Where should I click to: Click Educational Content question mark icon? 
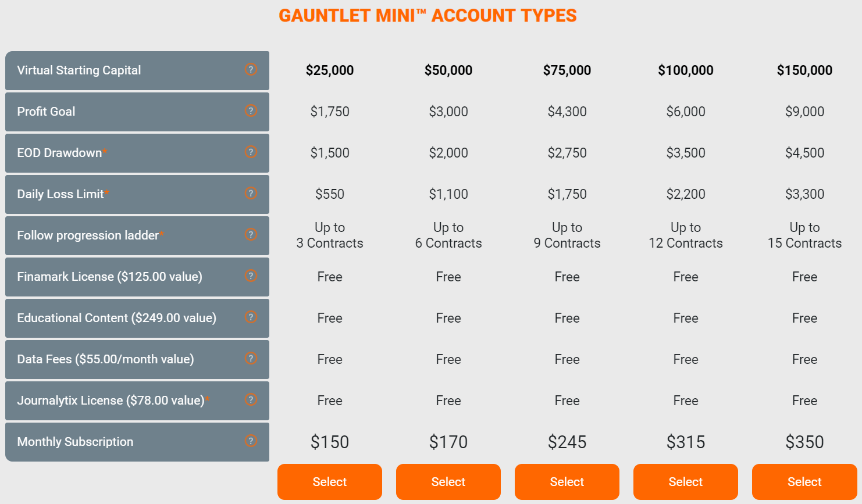[x=251, y=317]
